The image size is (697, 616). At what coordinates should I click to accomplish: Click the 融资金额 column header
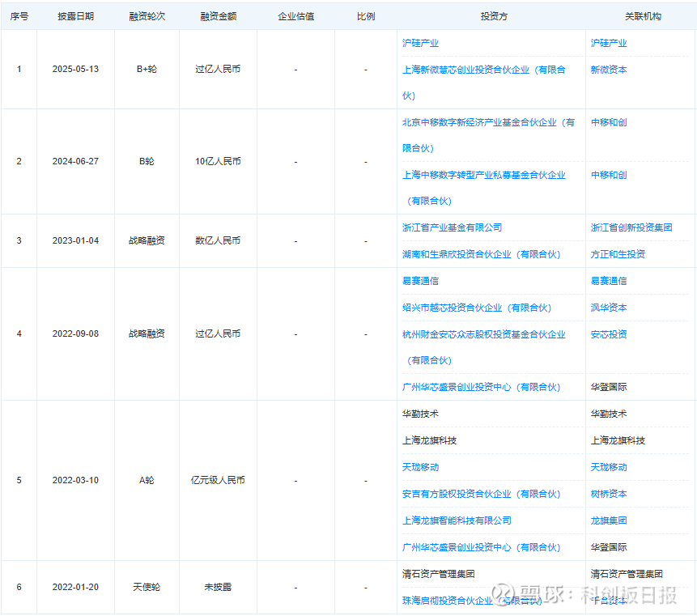(x=218, y=16)
